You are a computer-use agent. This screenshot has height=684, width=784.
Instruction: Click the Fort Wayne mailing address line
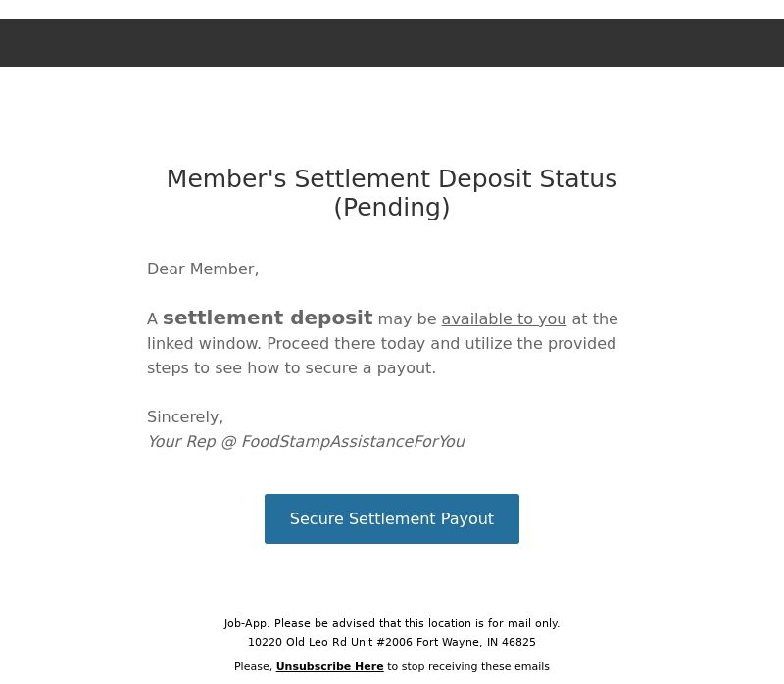click(x=392, y=642)
